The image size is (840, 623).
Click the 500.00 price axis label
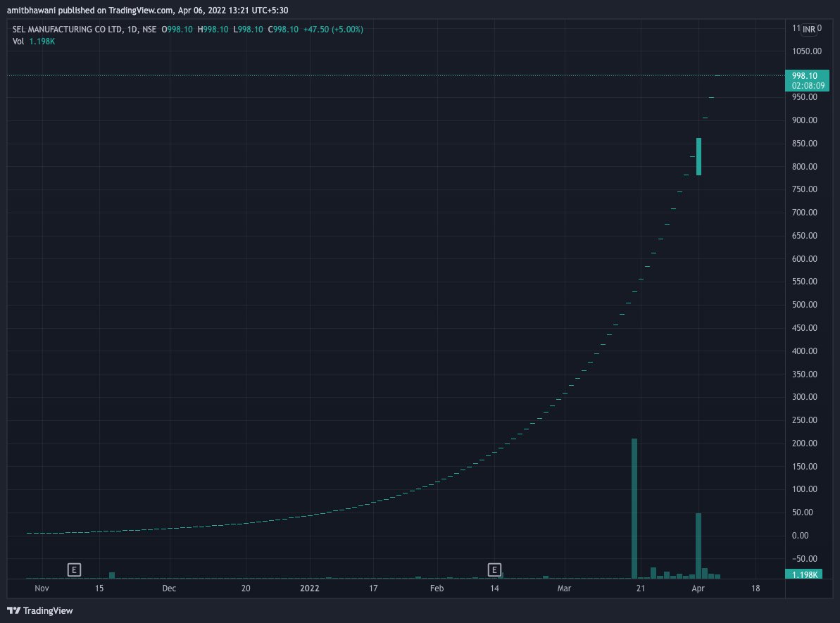point(805,305)
